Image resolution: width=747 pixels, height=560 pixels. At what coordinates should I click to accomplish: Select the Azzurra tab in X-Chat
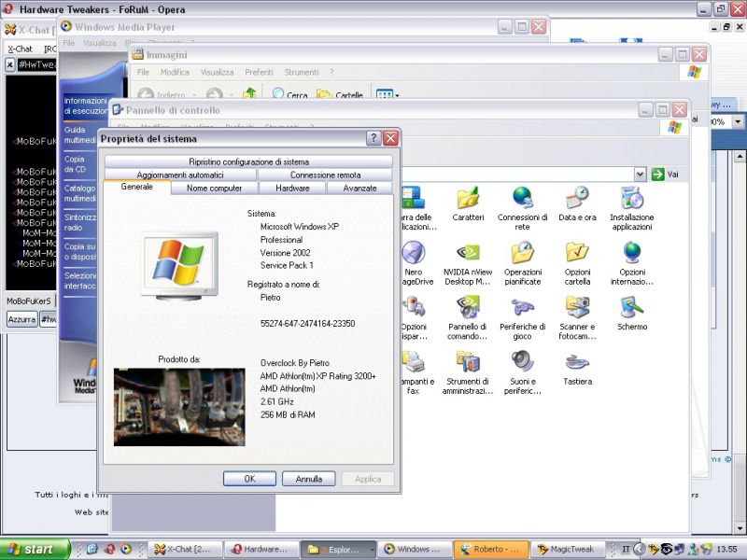21,319
